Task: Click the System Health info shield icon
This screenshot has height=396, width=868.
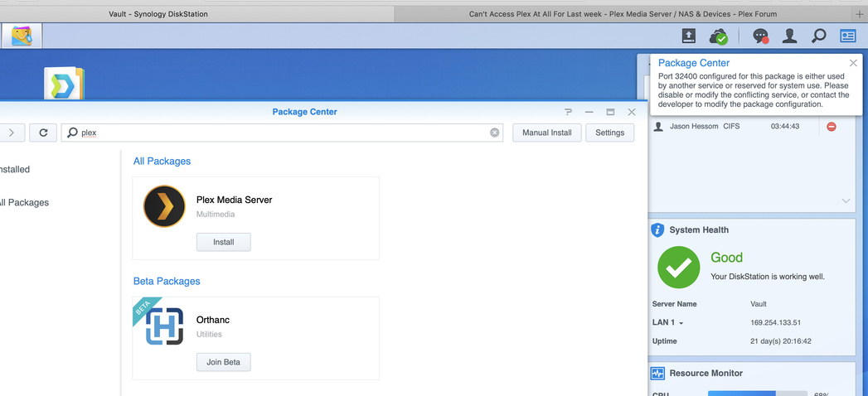Action: pyautogui.click(x=657, y=230)
